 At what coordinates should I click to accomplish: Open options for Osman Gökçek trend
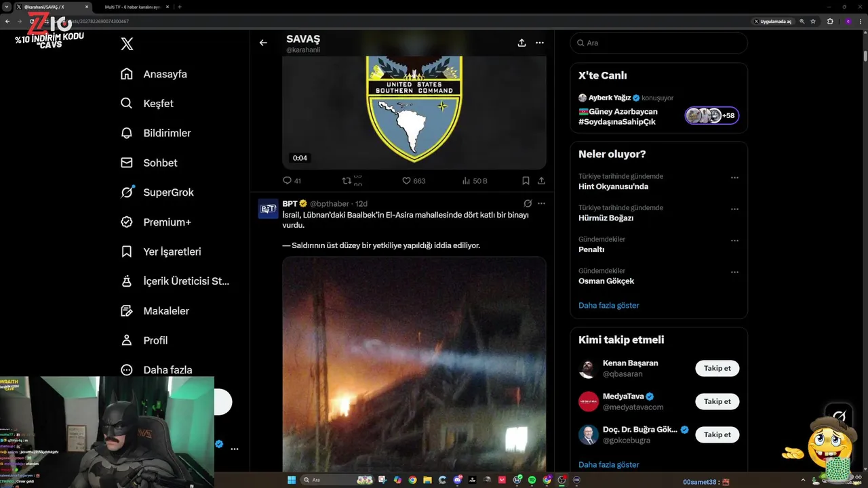tap(734, 272)
